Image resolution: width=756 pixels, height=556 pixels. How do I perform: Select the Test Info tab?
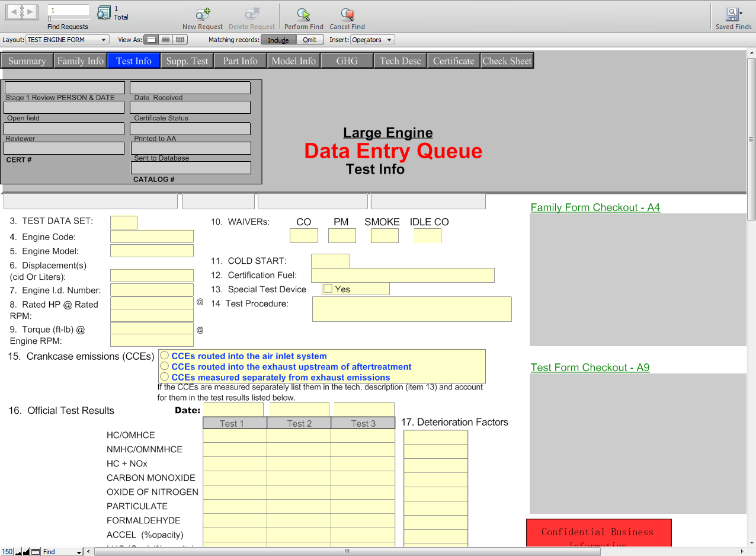click(134, 60)
